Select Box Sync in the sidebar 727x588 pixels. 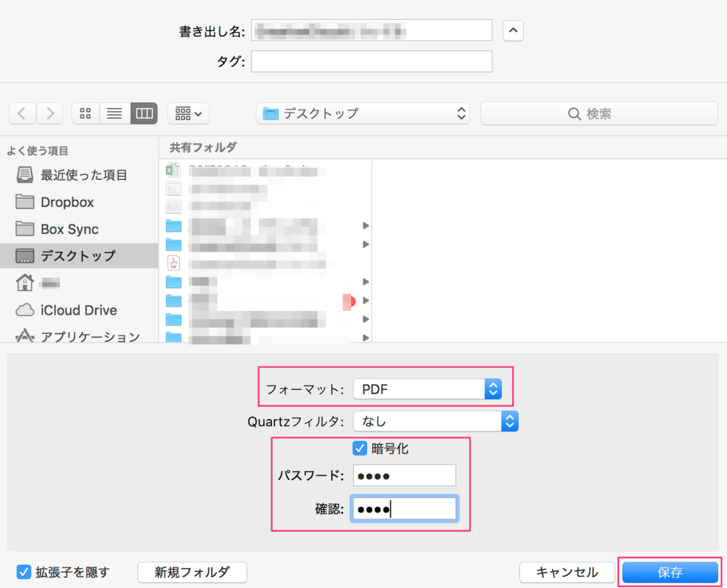click(x=68, y=229)
